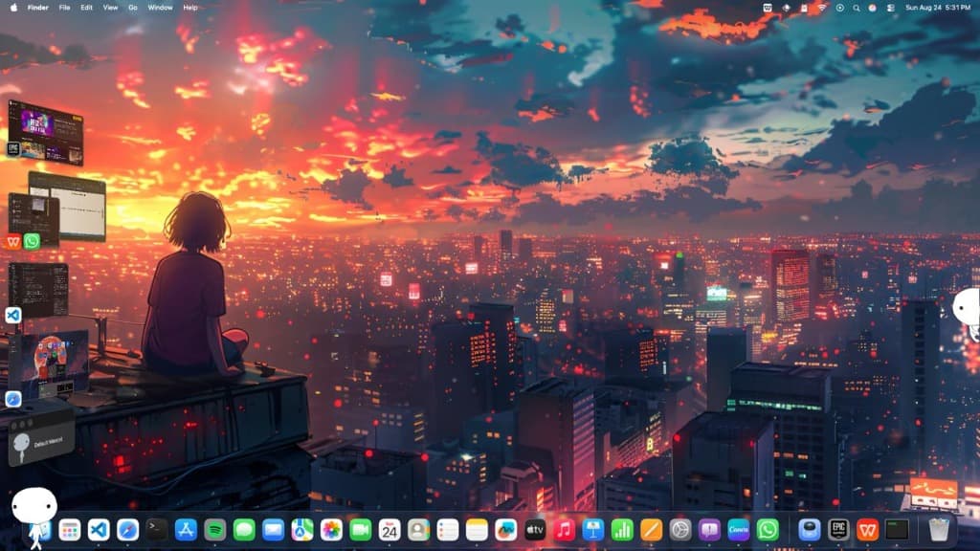Open the minimized terminal window in Dock
Viewport: 980px width, 551px height.
pos(897,530)
